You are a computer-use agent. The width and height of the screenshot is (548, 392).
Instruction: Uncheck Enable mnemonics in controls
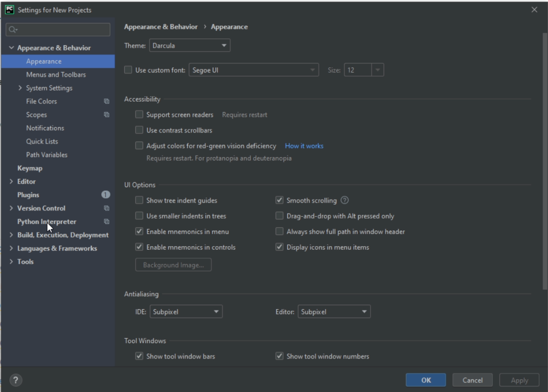139,247
